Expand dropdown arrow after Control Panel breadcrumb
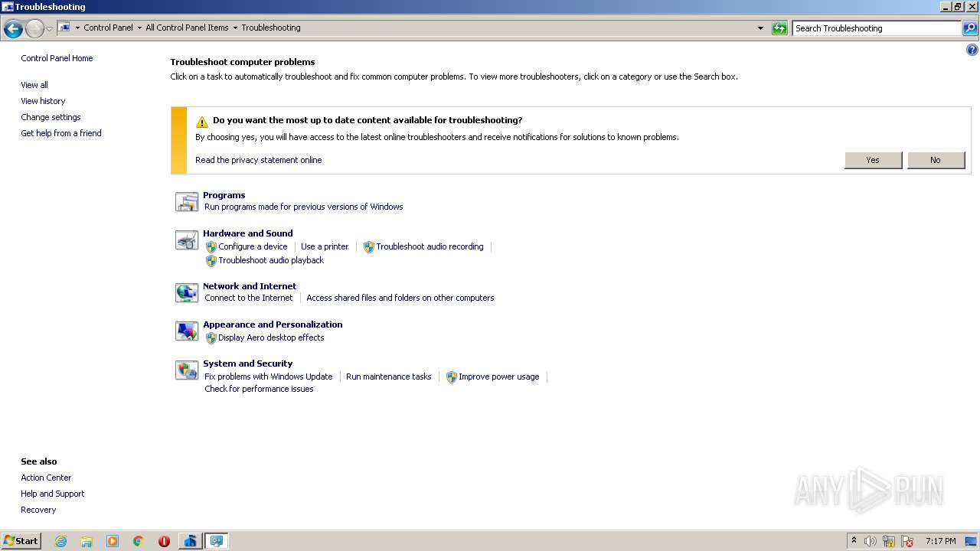Screen dimensions: 980x551 [139, 28]
